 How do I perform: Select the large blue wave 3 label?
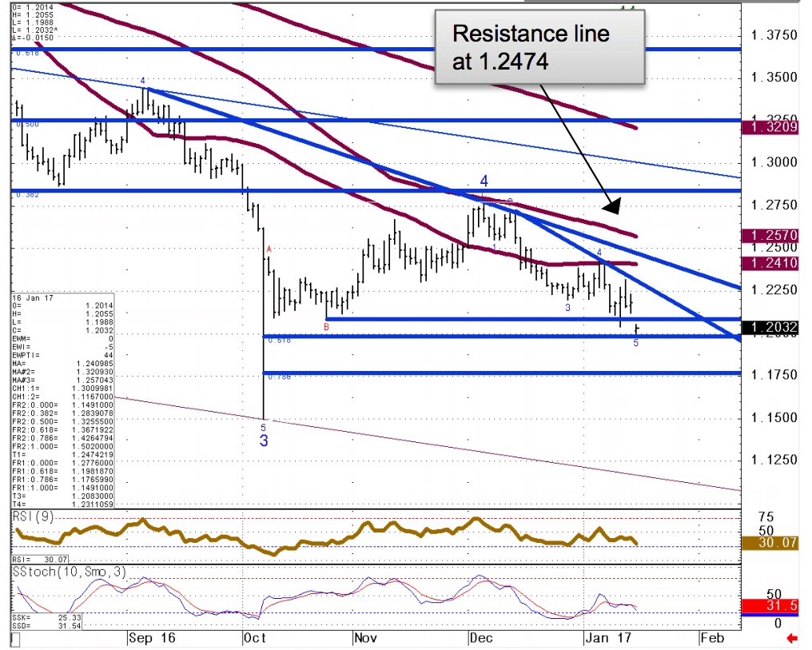pos(263,441)
